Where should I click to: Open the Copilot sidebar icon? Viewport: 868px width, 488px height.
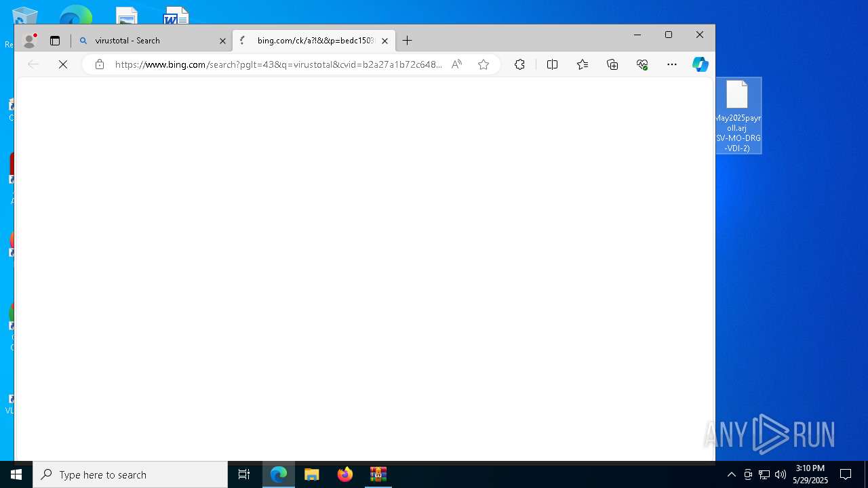coord(701,64)
